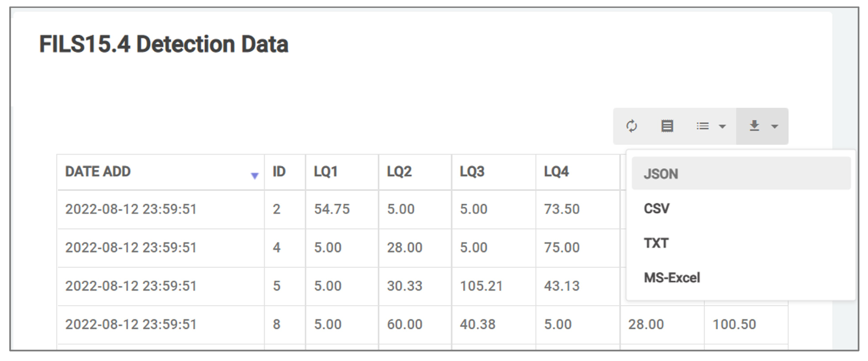This screenshot has width=868, height=361.
Task: Select the row with ID 2
Action: tap(276, 209)
